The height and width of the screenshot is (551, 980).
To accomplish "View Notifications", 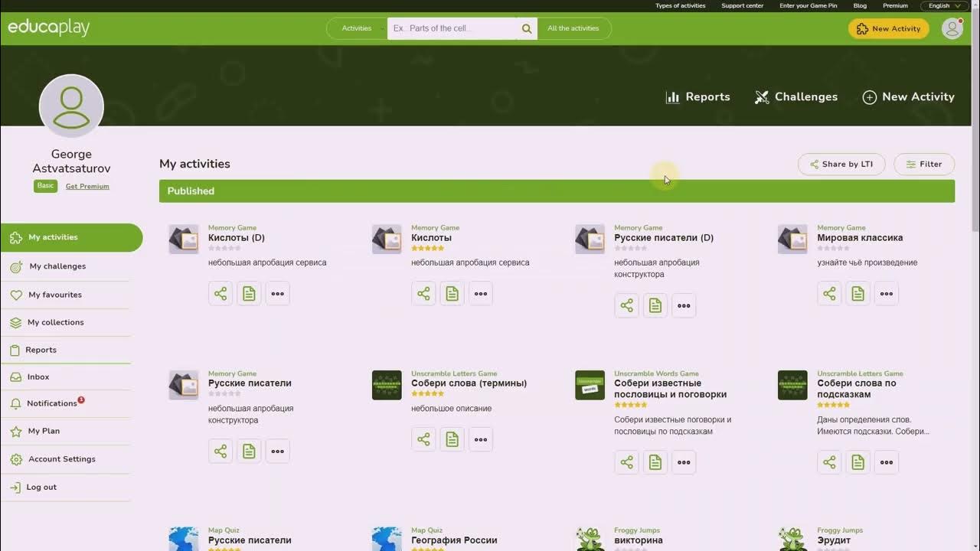I will click(52, 403).
